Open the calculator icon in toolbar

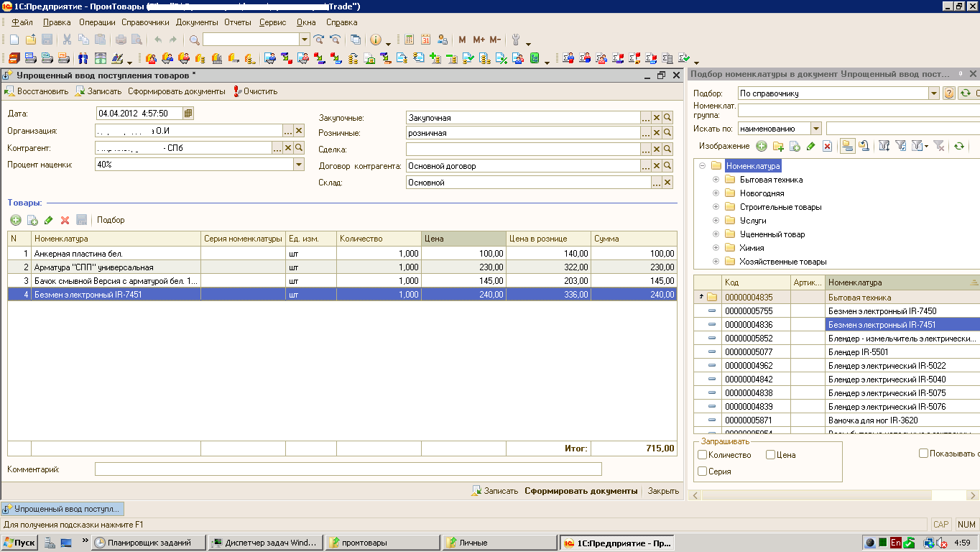coord(409,40)
